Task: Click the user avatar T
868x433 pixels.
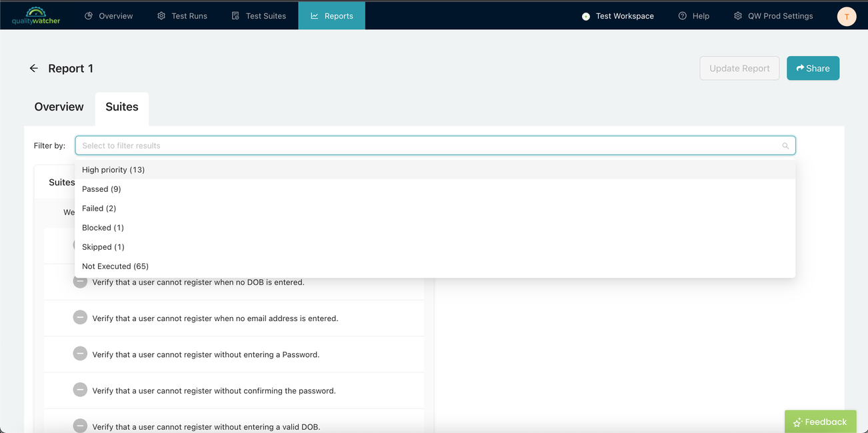Action: 847,17
